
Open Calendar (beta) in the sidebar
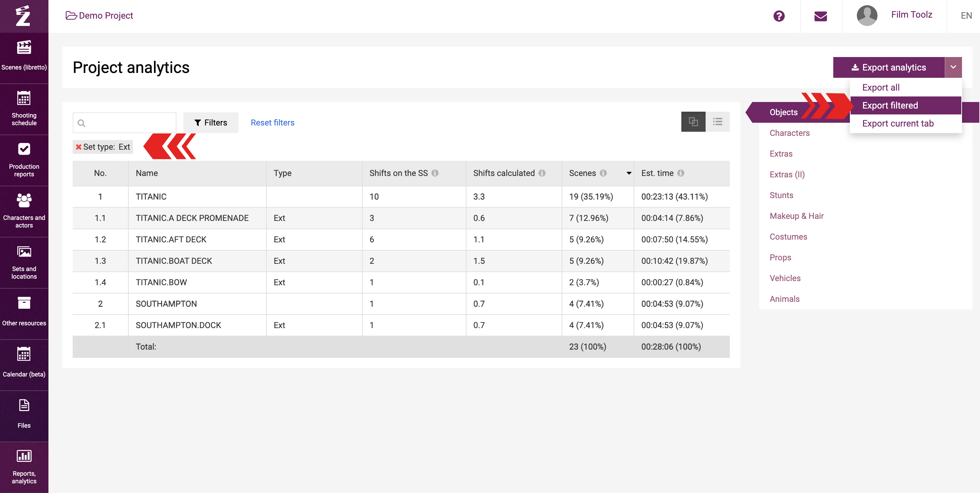coord(24,365)
